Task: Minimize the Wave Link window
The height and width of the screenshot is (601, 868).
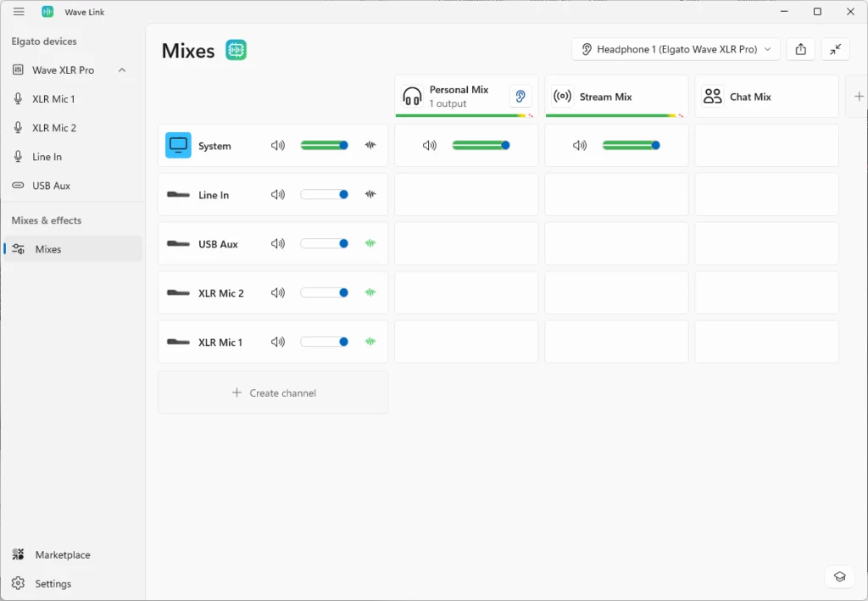Action: pyautogui.click(x=784, y=12)
